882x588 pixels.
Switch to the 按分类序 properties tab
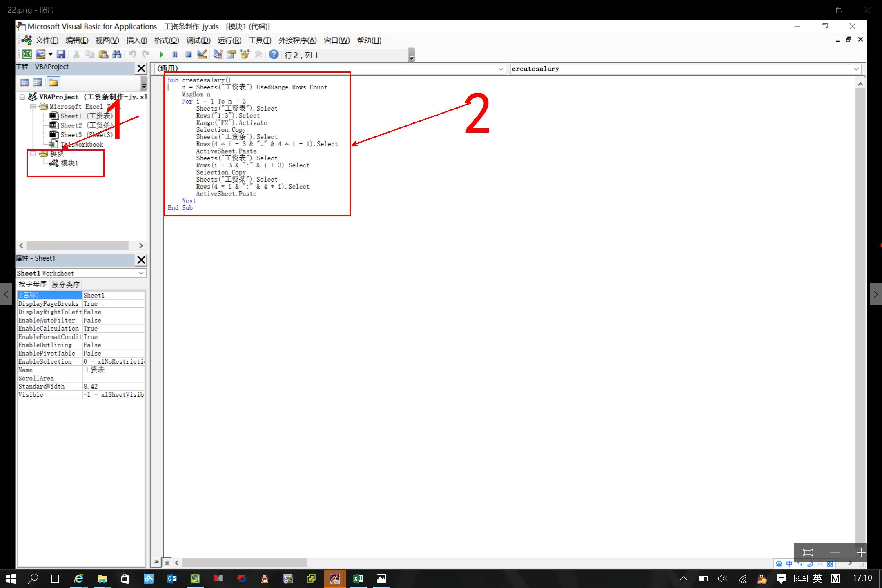point(65,285)
